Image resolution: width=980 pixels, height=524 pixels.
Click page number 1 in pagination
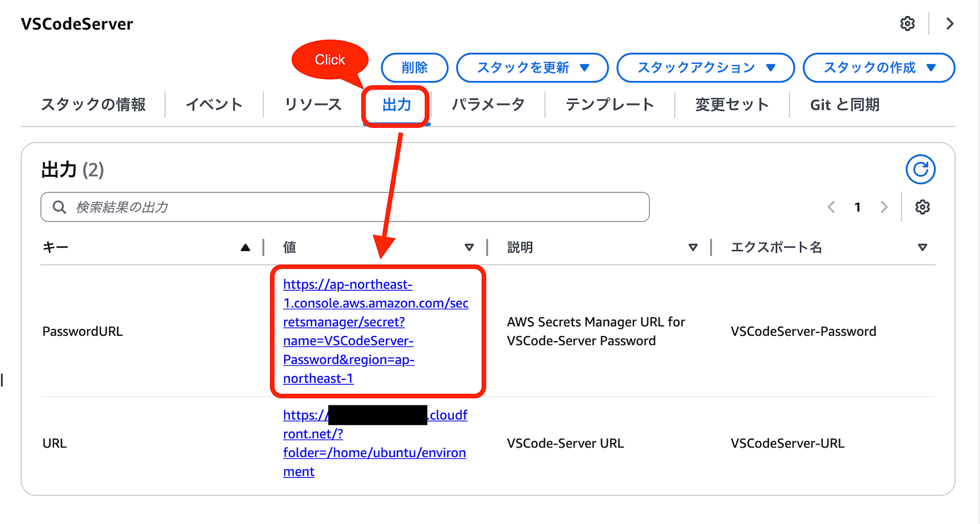(x=857, y=207)
